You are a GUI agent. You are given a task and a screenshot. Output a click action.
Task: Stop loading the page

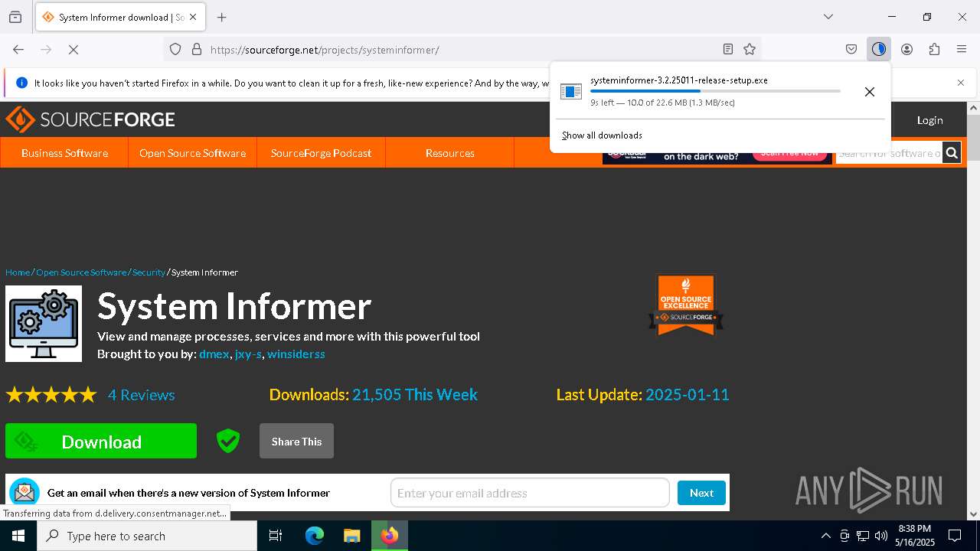pos(73,50)
